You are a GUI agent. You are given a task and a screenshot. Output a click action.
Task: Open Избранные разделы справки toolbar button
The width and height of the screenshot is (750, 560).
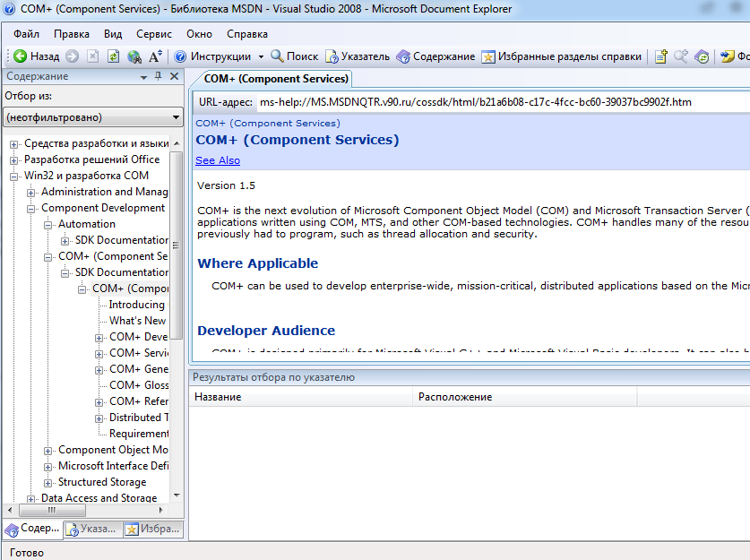pyautogui.click(x=561, y=56)
